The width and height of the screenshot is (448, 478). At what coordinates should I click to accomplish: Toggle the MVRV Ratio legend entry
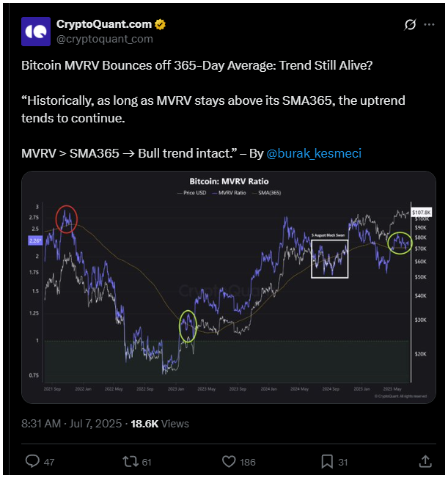click(x=229, y=193)
